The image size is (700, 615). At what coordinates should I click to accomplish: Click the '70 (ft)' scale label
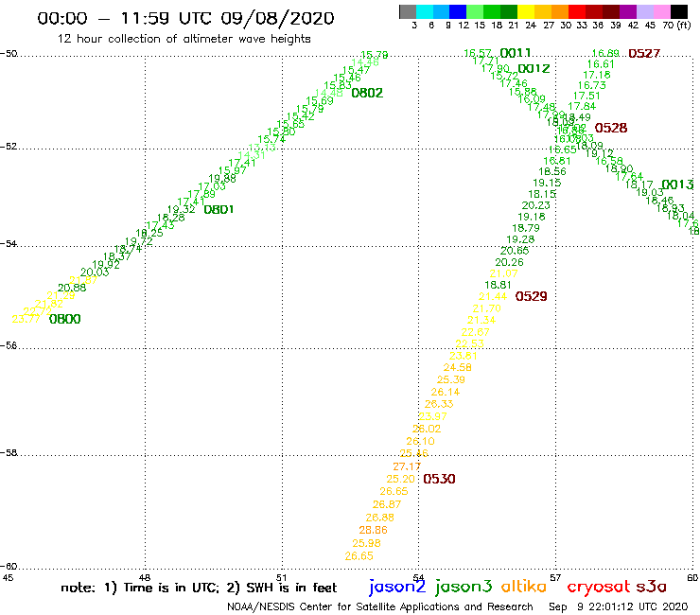coord(676,25)
